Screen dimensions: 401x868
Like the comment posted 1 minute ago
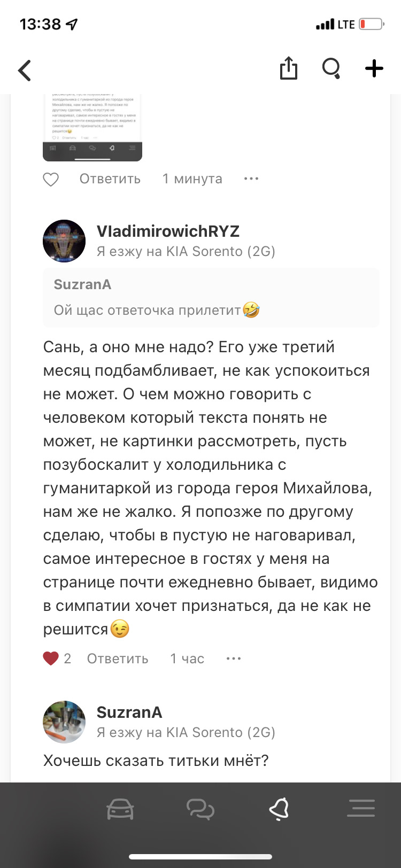pos(51,179)
